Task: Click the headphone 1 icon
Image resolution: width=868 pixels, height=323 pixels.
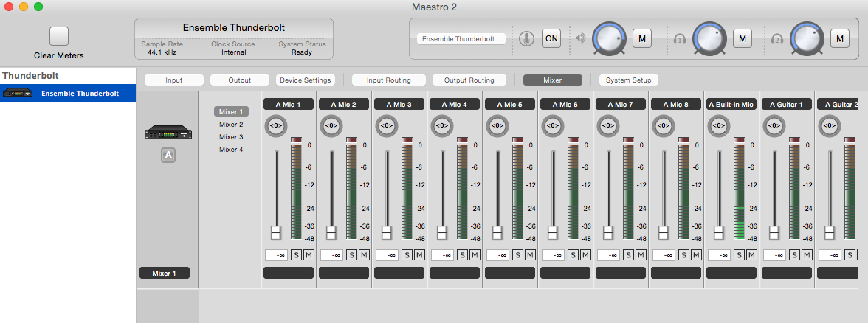Action: [680, 38]
